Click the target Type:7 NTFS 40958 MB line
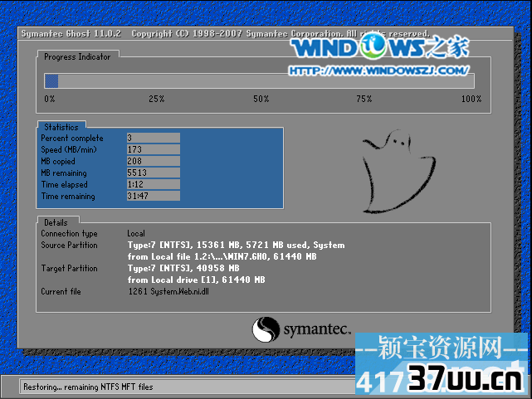532x399 pixels. click(x=183, y=268)
